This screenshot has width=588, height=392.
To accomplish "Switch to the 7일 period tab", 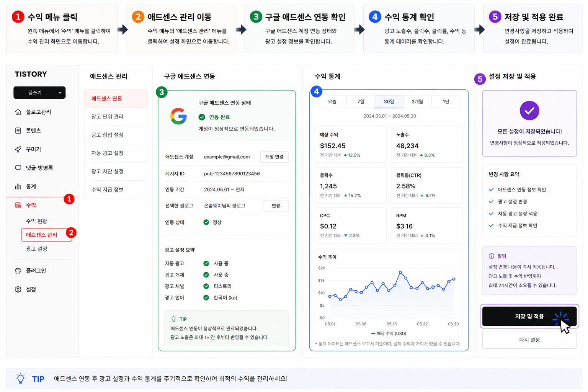I will click(x=361, y=102).
